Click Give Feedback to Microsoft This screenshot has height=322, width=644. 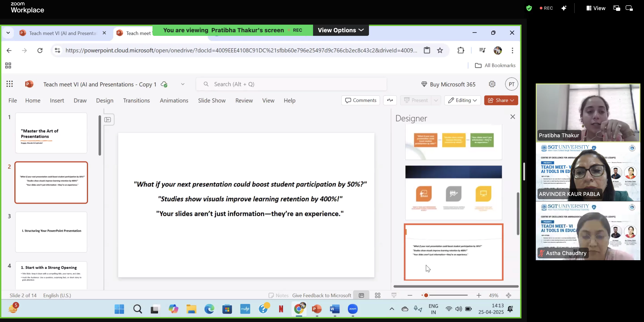coord(322,295)
